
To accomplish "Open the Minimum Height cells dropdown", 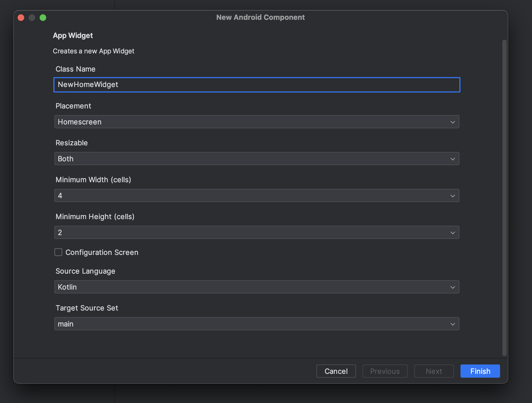I will coord(257,232).
